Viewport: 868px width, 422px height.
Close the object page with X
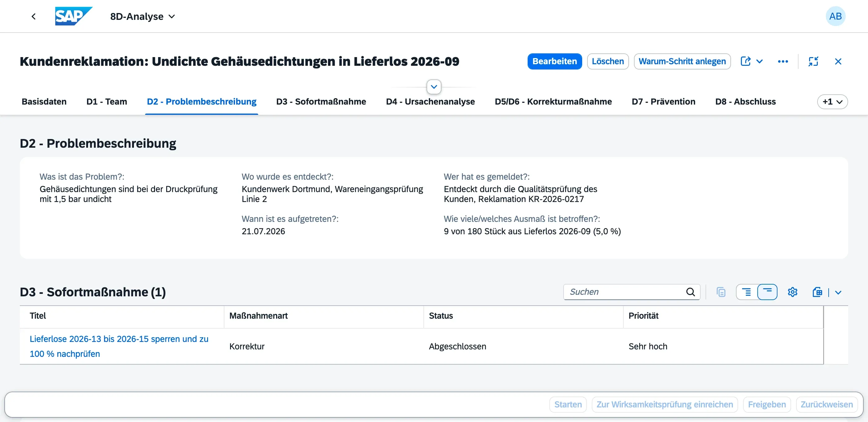coord(838,61)
